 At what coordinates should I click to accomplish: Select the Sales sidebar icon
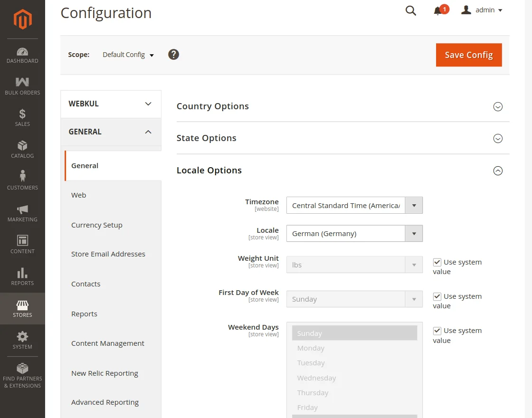tap(22, 117)
